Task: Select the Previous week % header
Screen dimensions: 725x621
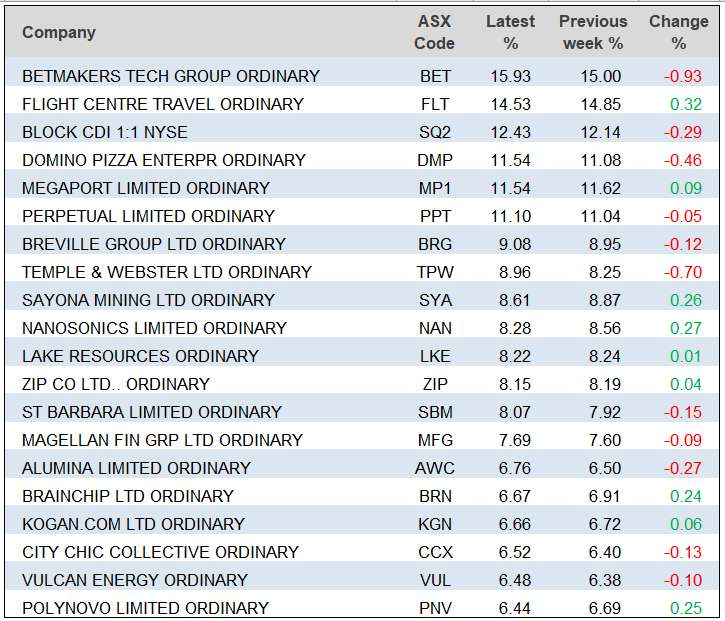Action: 592,33
